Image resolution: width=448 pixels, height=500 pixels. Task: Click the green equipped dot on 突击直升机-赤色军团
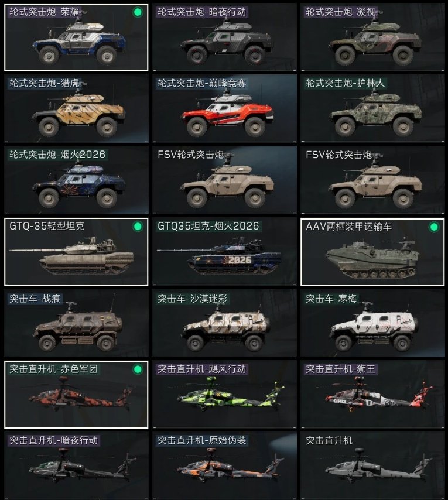pos(138,369)
